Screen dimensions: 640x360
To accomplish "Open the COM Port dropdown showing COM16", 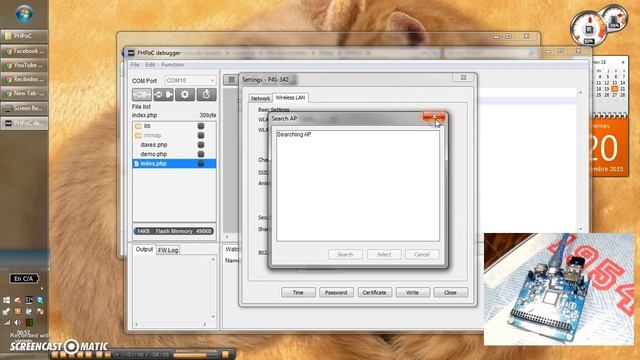I will 190,81.
